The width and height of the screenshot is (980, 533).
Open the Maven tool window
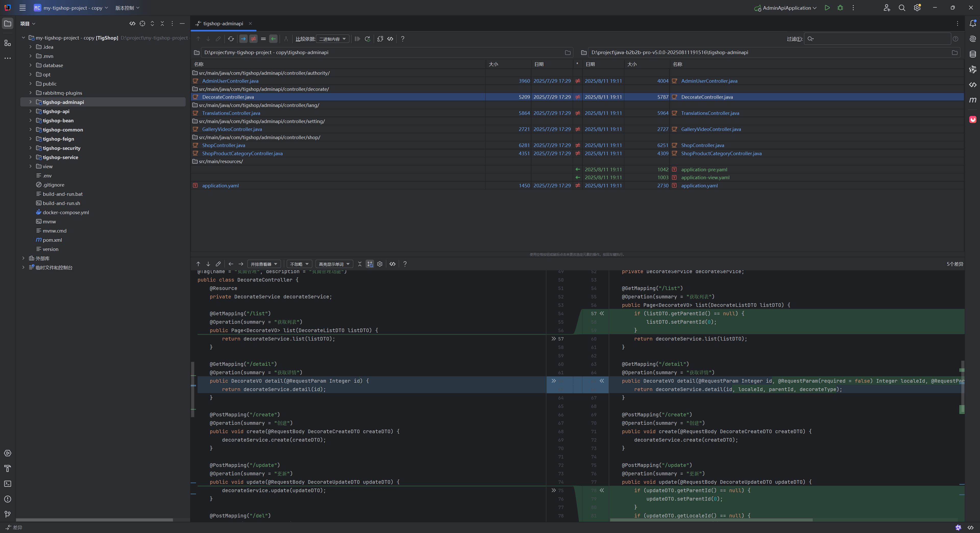point(973,100)
